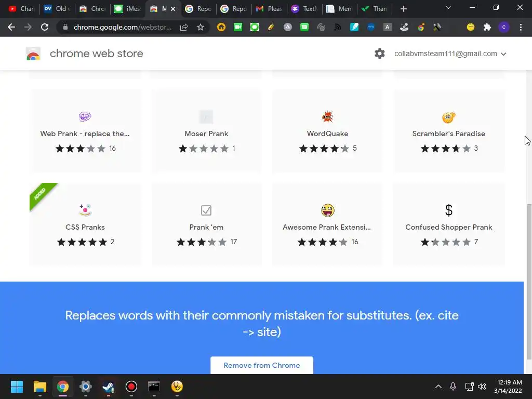Open the gray letter A extension icon

click(x=388, y=27)
